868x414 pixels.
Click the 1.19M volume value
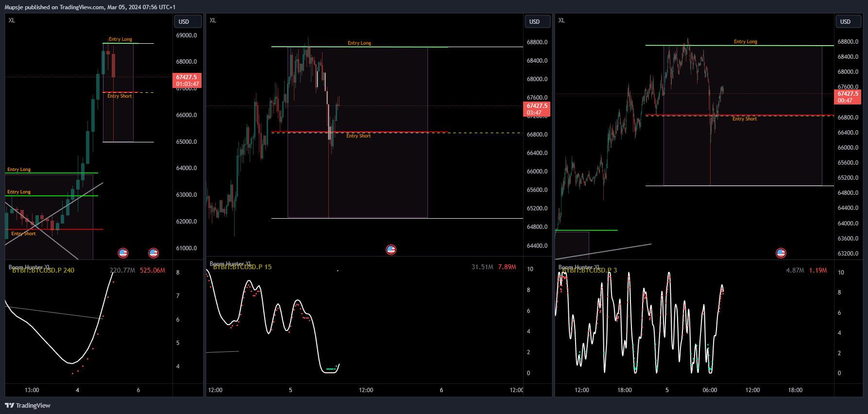818,271
